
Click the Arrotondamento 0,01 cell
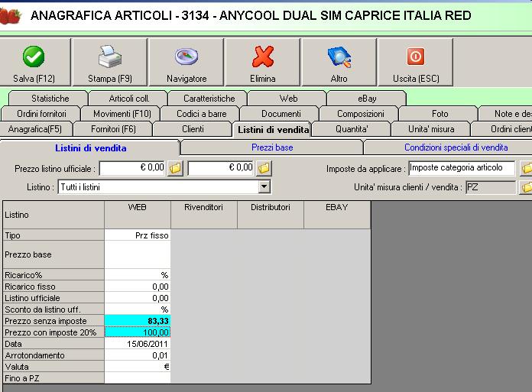pyautogui.click(x=138, y=355)
